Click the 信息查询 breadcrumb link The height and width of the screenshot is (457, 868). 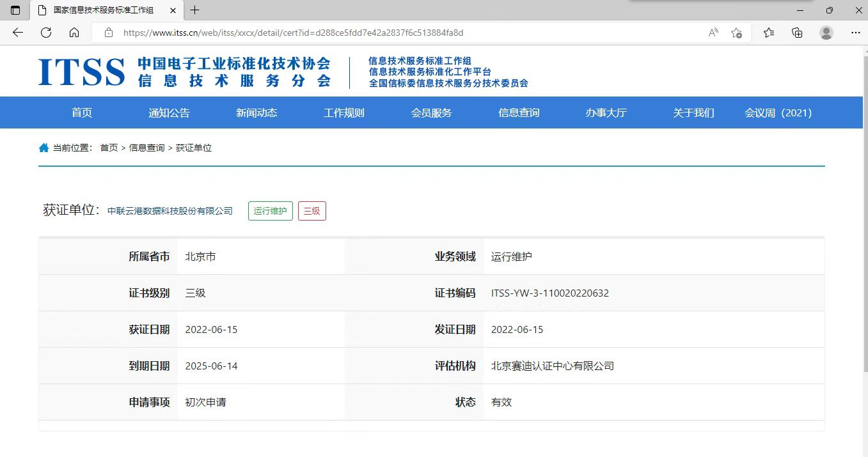[x=146, y=148]
